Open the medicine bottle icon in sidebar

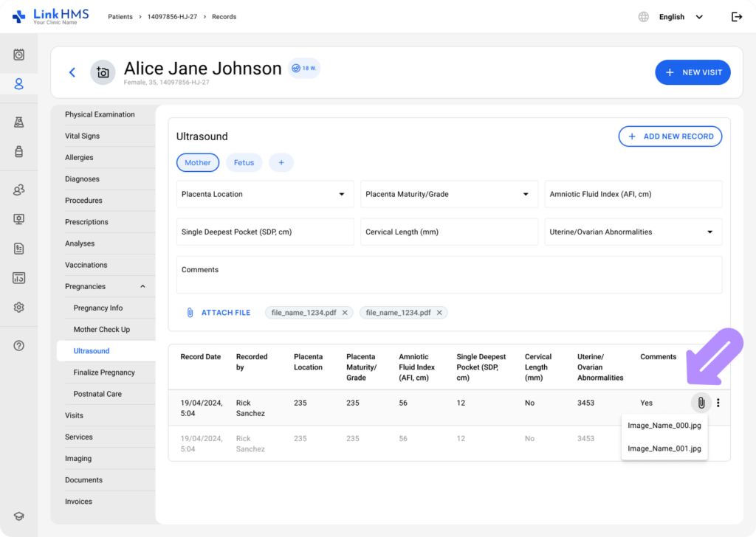[x=18, y=151]
